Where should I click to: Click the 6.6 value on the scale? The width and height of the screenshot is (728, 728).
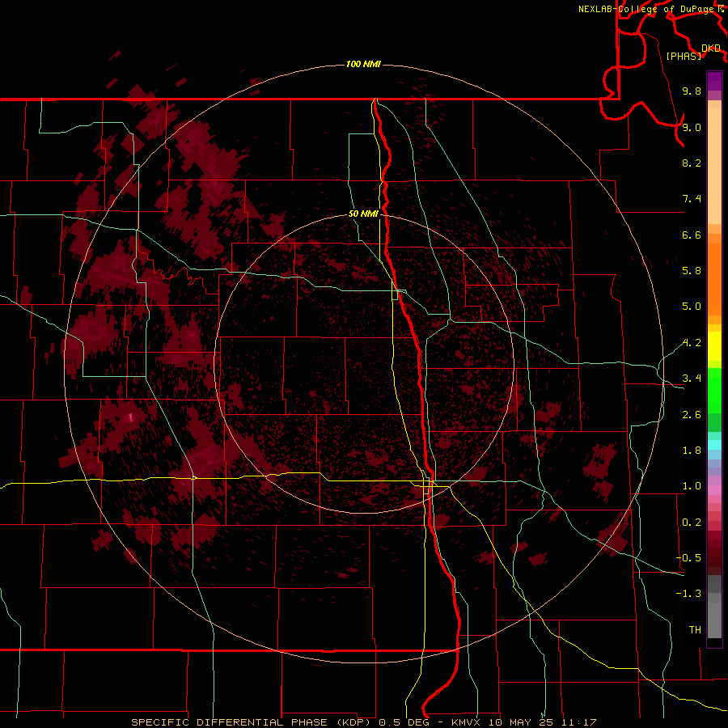click(x=692, y=235)
